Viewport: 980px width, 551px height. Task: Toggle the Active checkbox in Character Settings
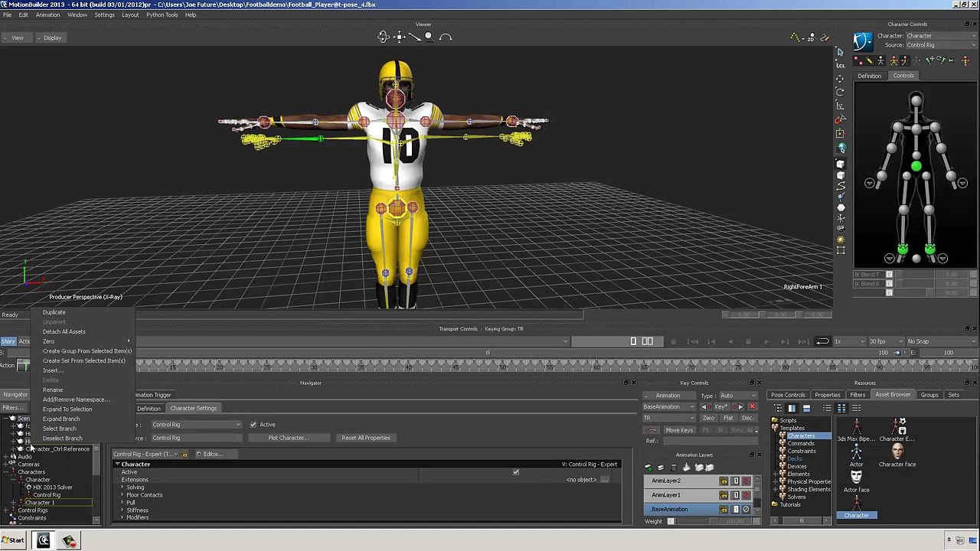[253, 425]
